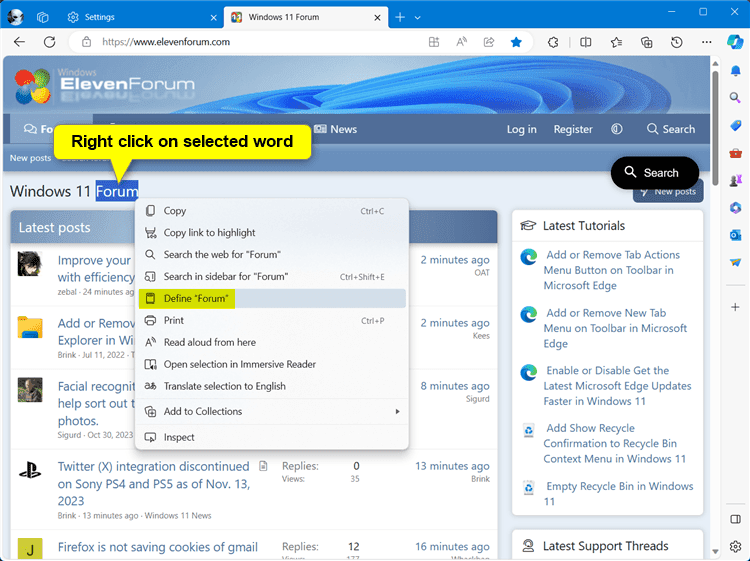Close the Settings tab

pos(214,18)
